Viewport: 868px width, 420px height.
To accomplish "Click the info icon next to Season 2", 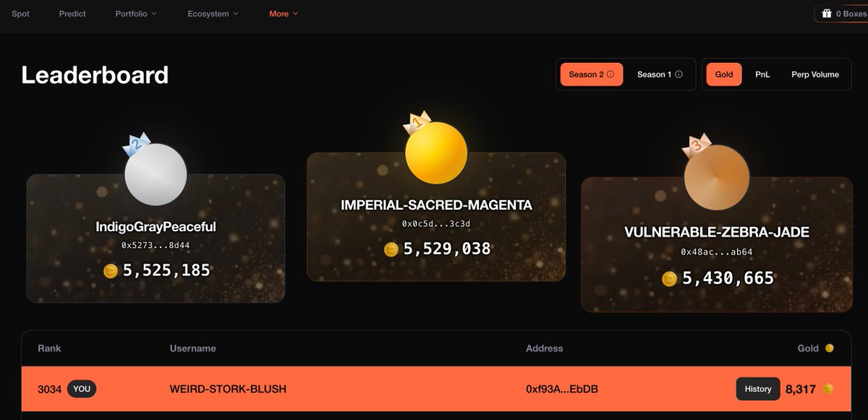I will coord(610,74).
